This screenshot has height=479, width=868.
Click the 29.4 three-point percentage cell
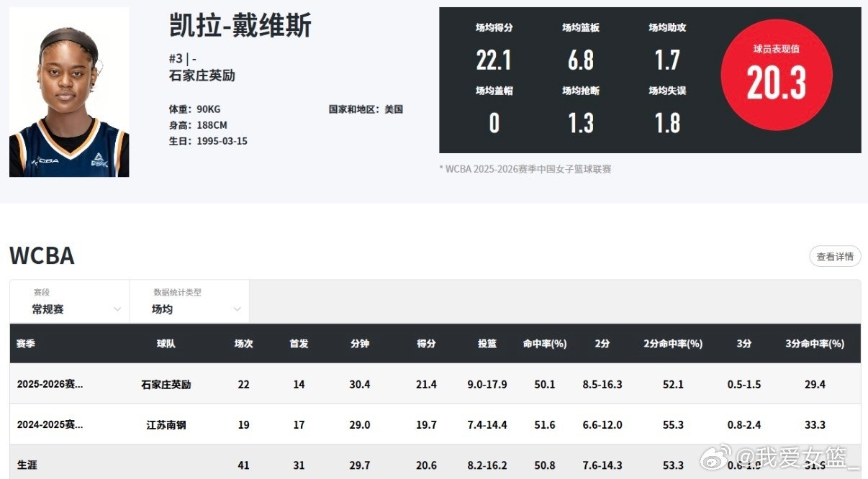coord(815,384)
